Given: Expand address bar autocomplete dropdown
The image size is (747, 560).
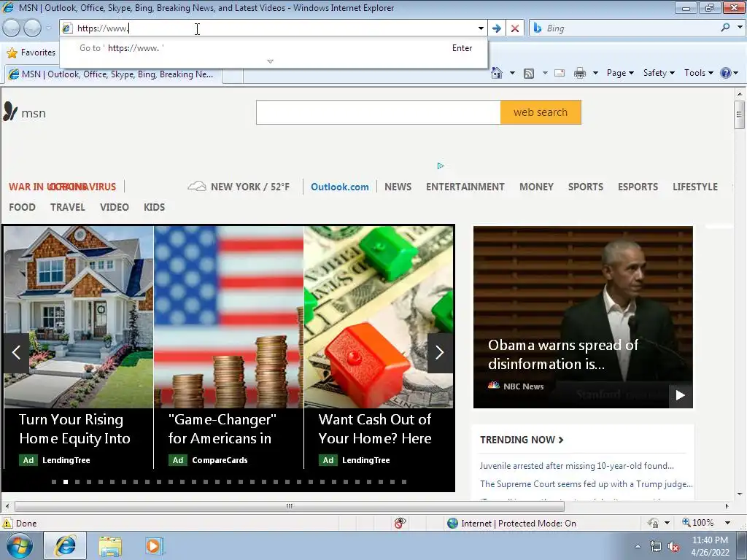Looking at the screenshot, I should [x=481, y=28].
